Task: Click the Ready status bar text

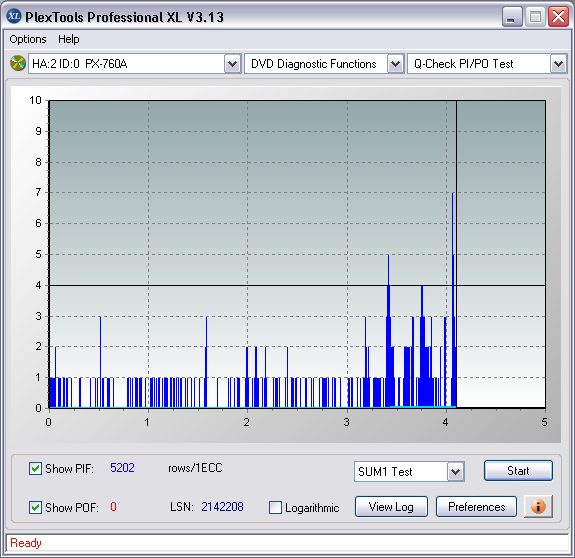Action: coord(26,543)
